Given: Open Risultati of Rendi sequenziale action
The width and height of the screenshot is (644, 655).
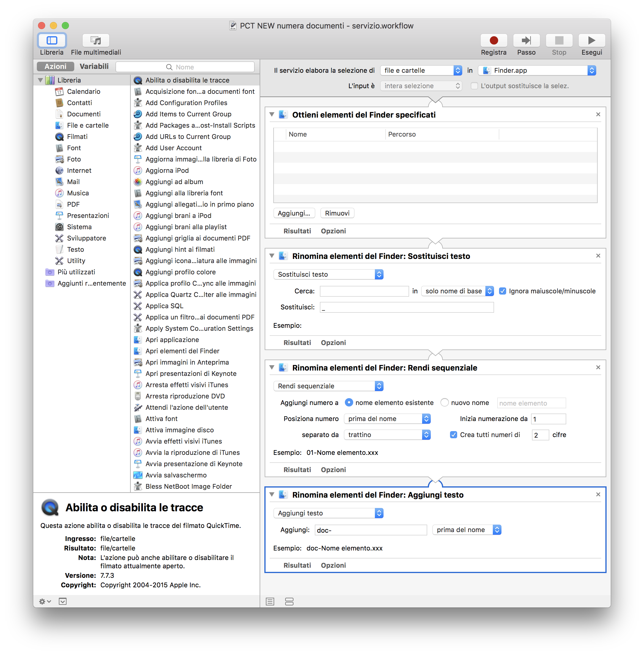Looking at the screenshot, I should (297, 470).
